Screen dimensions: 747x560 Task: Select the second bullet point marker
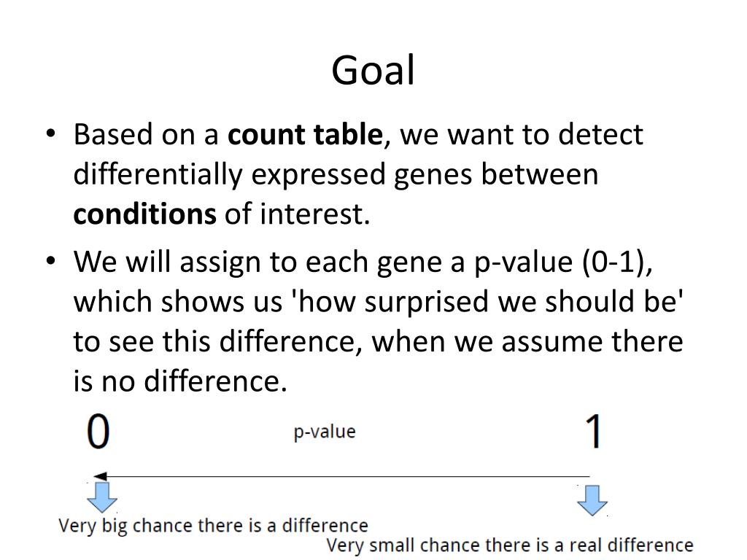51,261
